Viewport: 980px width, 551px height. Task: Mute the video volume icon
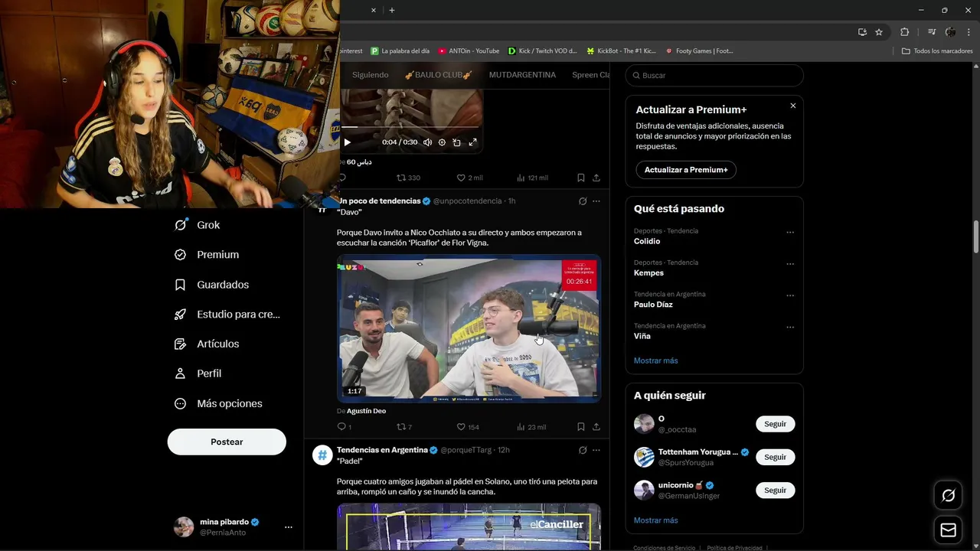(x=427, y=142)
